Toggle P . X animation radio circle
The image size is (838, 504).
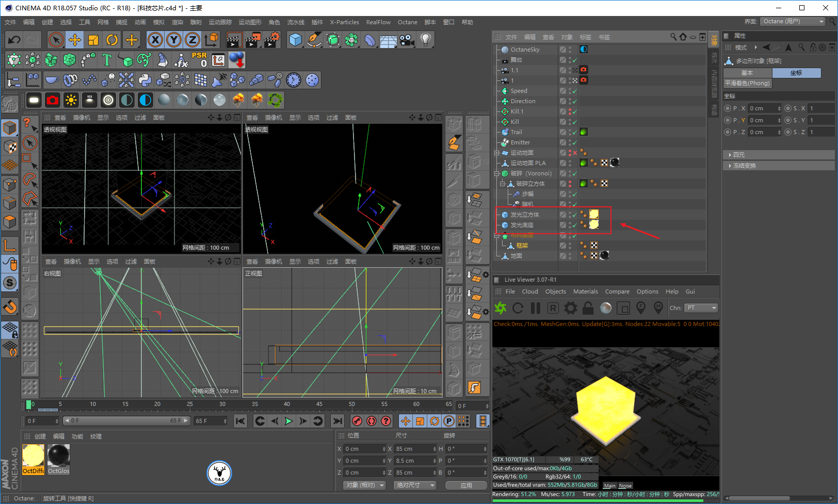click(x=728, y=108)
